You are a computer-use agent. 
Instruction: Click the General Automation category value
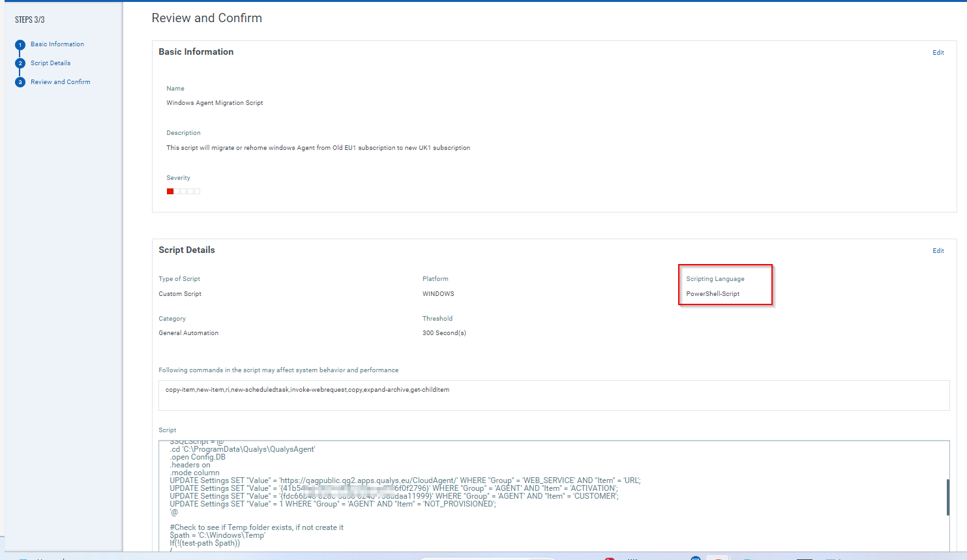click(188, 333)
